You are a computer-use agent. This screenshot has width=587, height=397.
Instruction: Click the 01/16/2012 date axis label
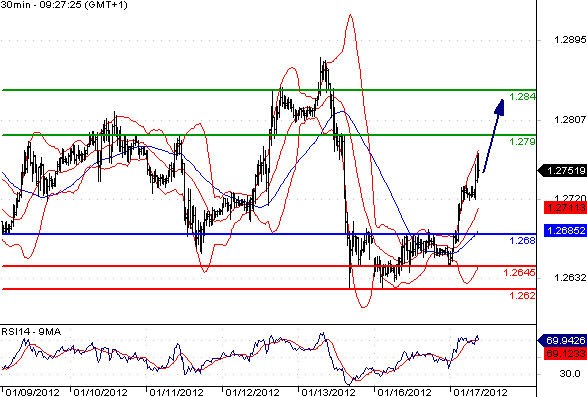404,392
